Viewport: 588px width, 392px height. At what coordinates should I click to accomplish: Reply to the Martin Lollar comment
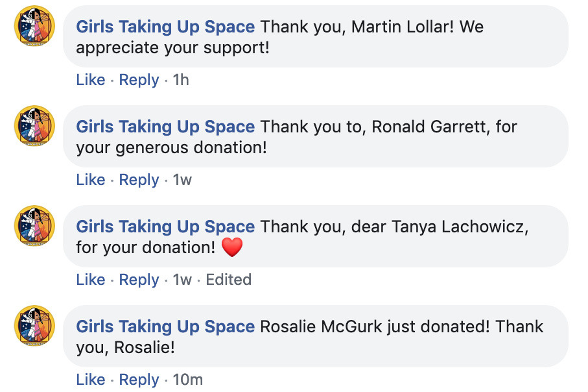click(x=139, y=80)
